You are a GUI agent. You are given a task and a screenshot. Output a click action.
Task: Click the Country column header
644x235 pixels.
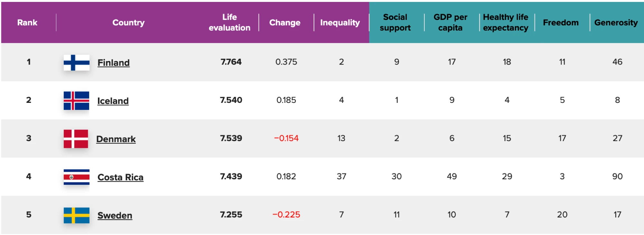(128, 23)
